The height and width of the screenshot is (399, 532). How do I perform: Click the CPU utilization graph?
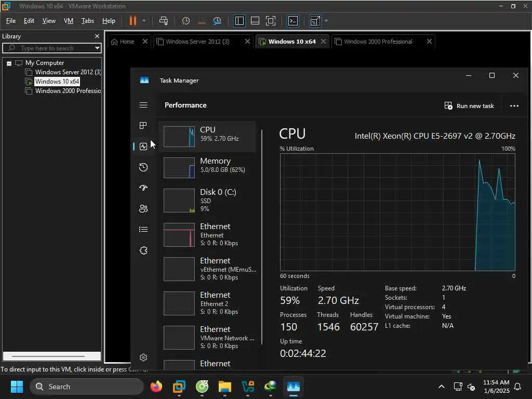(397, 212)
